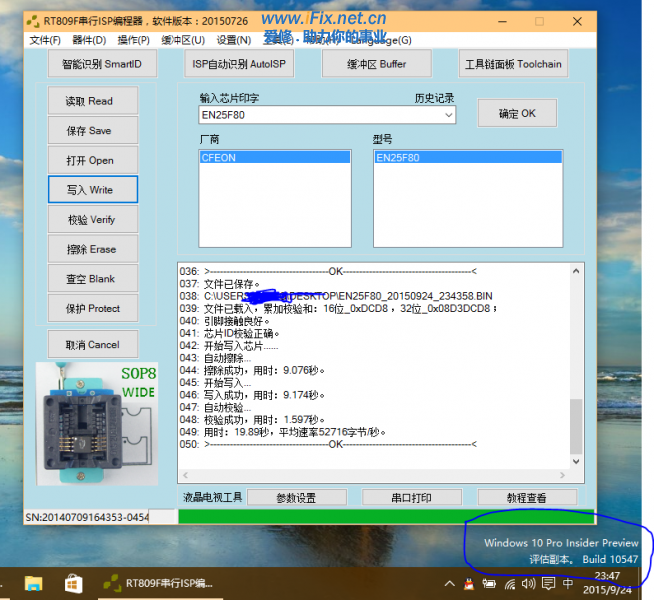Open the Windows Store taskbar icon
This screenshot has height=600, width=654.
point(74,583)
